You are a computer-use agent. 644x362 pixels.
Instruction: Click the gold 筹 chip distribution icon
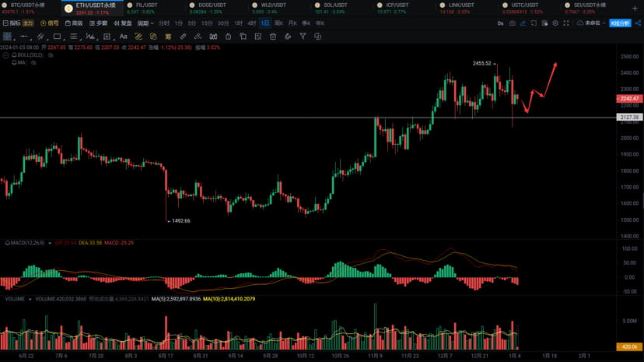click(168, 37)
